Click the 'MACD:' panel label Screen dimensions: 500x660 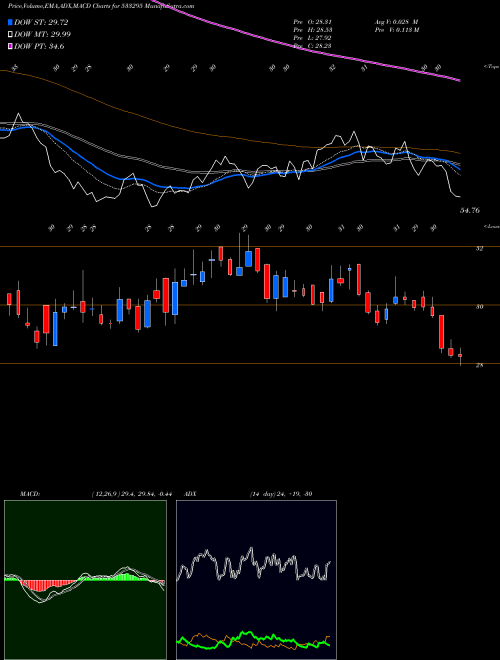point(29,494)
